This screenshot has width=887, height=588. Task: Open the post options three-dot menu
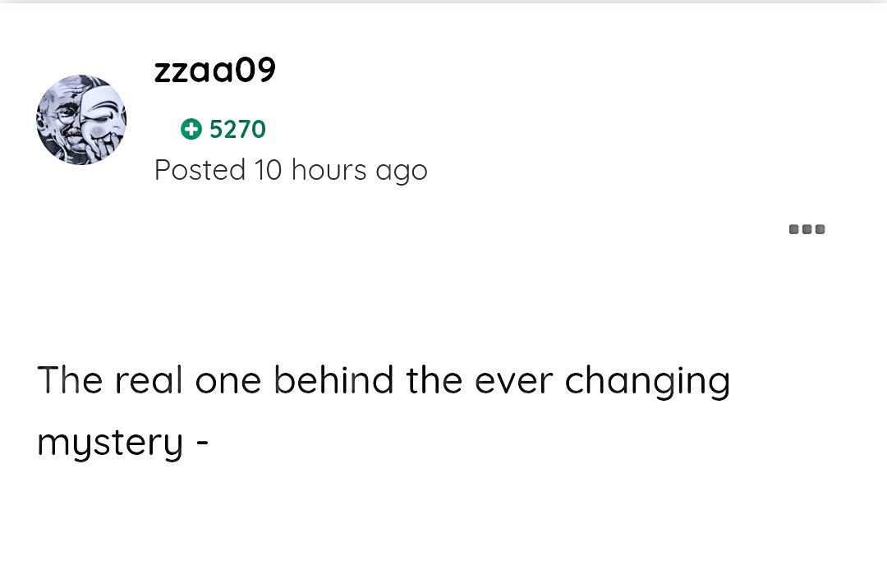click(807, 229)
